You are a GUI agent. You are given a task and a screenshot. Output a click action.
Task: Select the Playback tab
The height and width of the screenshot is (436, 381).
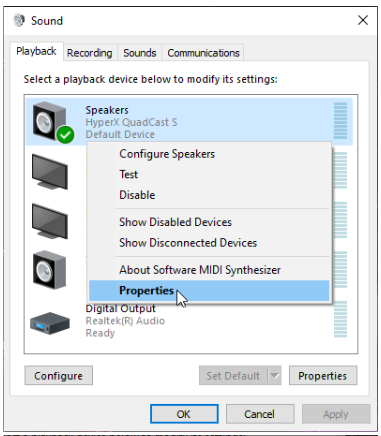[x=36, y=51]
